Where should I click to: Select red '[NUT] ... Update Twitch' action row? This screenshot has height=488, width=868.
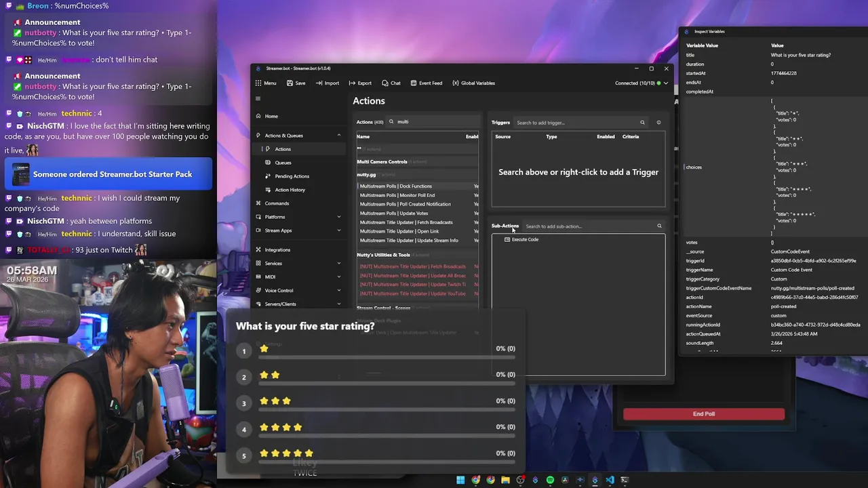coord(418,285)
